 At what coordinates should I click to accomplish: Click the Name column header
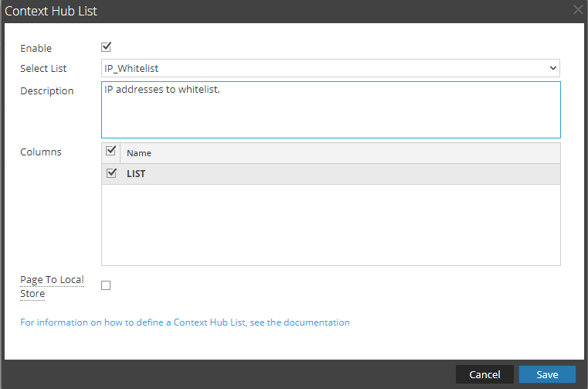click(139, 153)
